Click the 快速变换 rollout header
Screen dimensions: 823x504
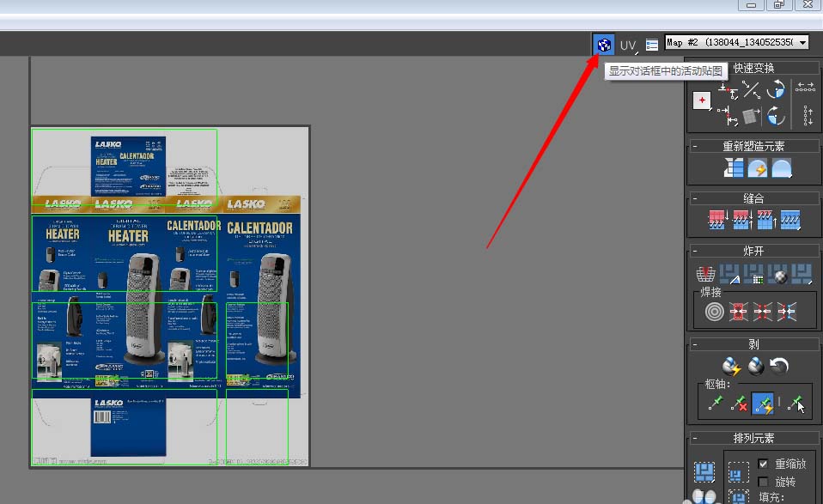(753, 68)
